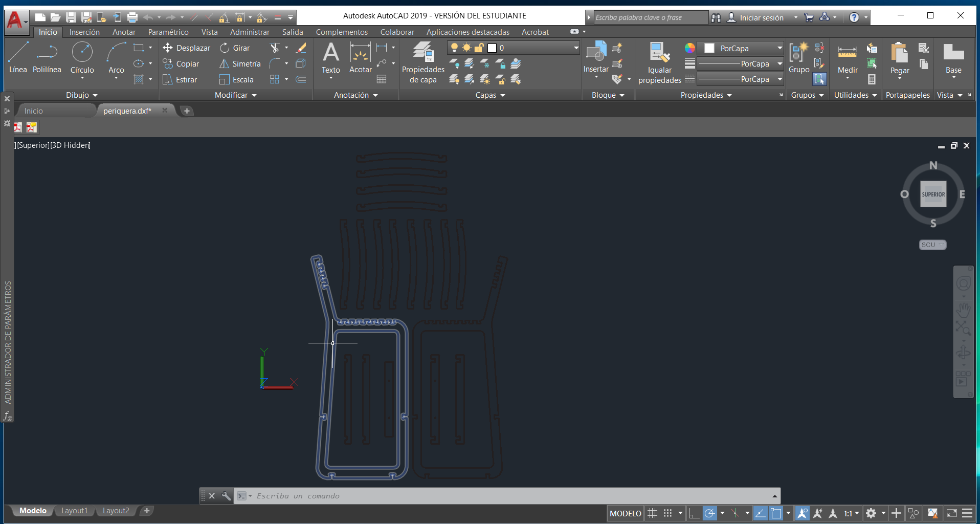Switch to the Anotar ribbon tab

(124, 32)
